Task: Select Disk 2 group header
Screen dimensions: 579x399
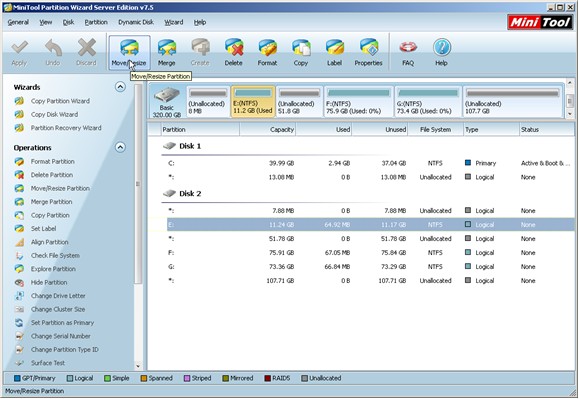Action: click(x=182, y=193)
